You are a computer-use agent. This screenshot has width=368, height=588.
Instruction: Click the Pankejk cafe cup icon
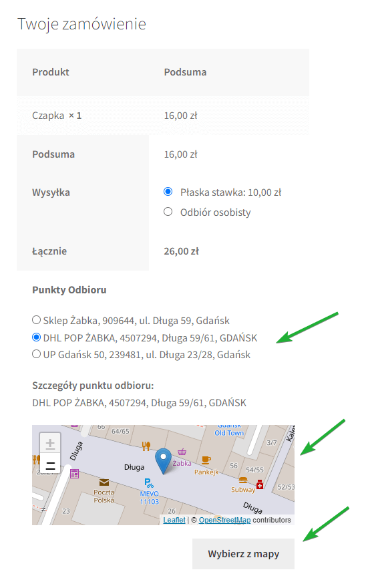click(x=206, y=460)
